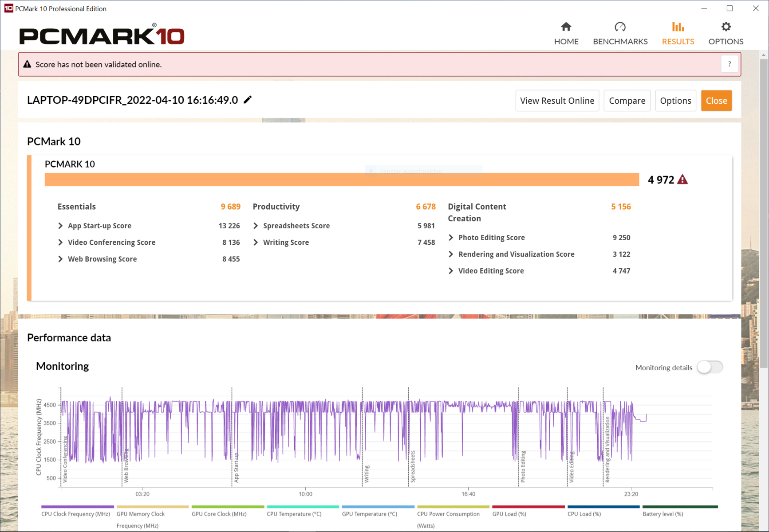Viewport: 769px width, 532px height.
Task: Click the CPU Power Consumption legend swatch
Action: point(454,506)
